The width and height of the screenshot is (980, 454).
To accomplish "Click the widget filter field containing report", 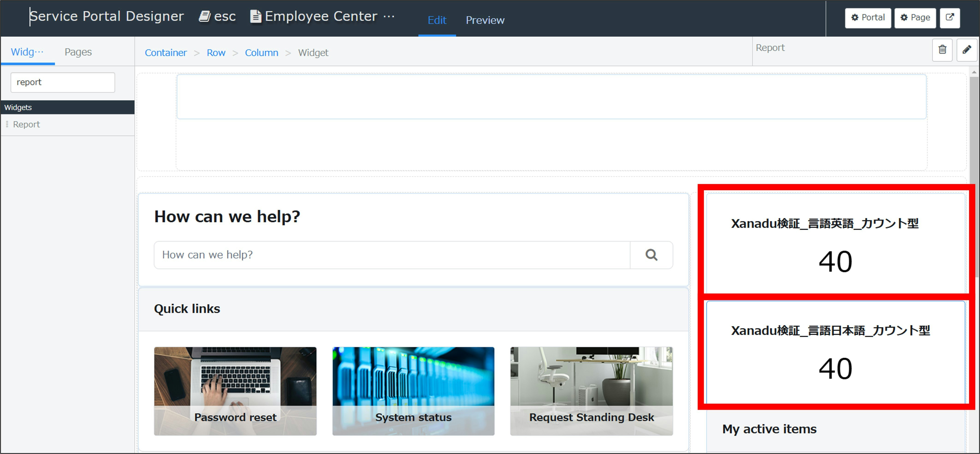I will [63, 82].
